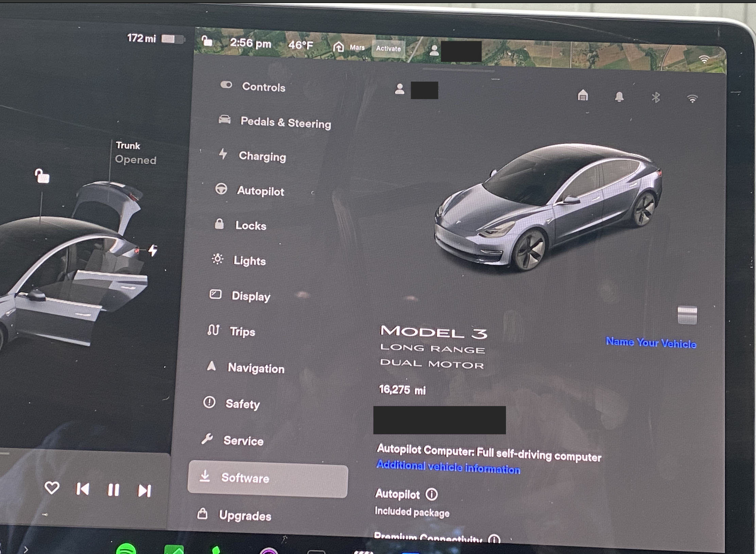Toggle the car unlock icon above vehicle
This screenshot has height=554, width=756.
(x=42, y=176)
